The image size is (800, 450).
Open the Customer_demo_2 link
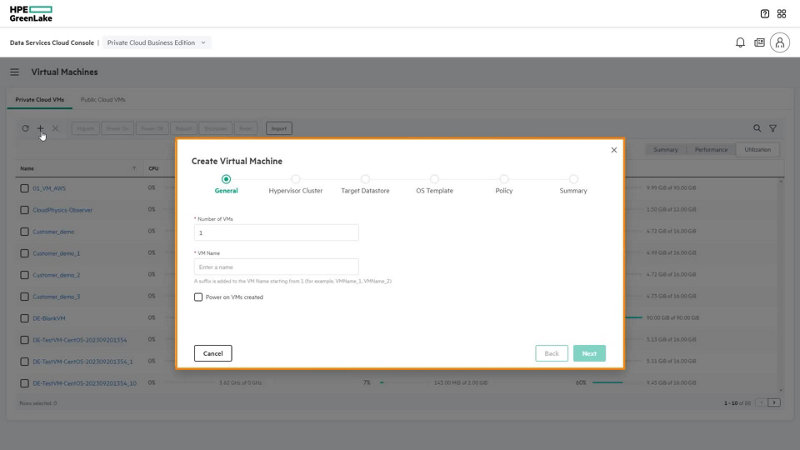click(56, 275)
